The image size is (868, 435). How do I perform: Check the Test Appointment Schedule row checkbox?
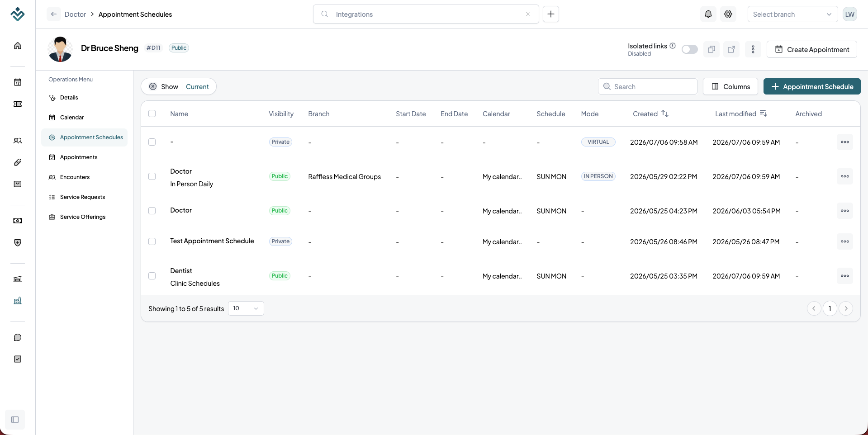(152, 241)
